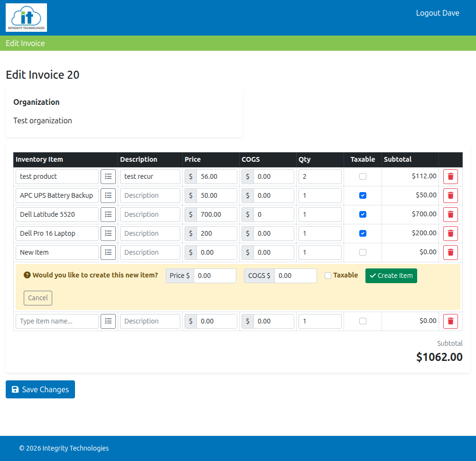Edit quantity field showing 2

tap(320, 176)
